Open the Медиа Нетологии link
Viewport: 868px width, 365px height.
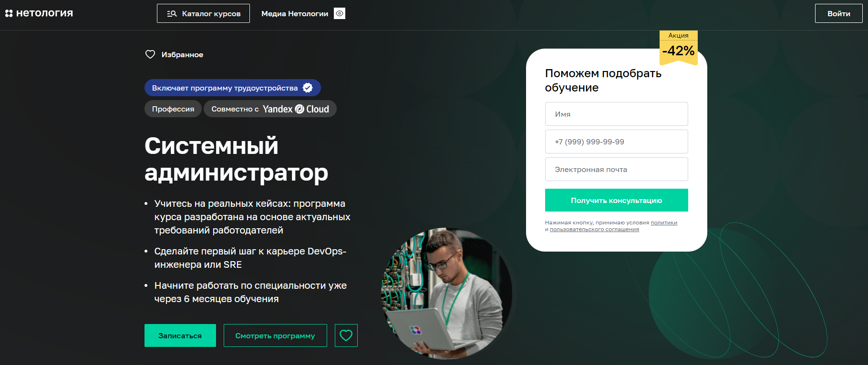[295, 14]
